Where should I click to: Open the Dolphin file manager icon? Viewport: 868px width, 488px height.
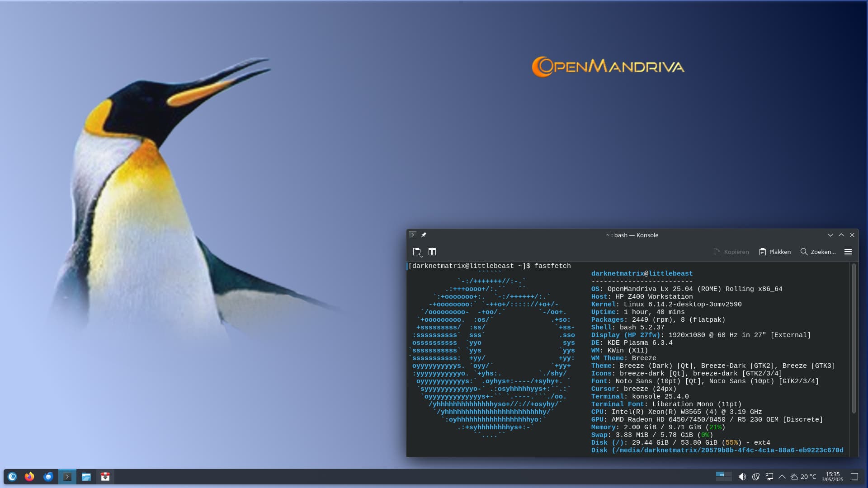(x=86, y=477)
